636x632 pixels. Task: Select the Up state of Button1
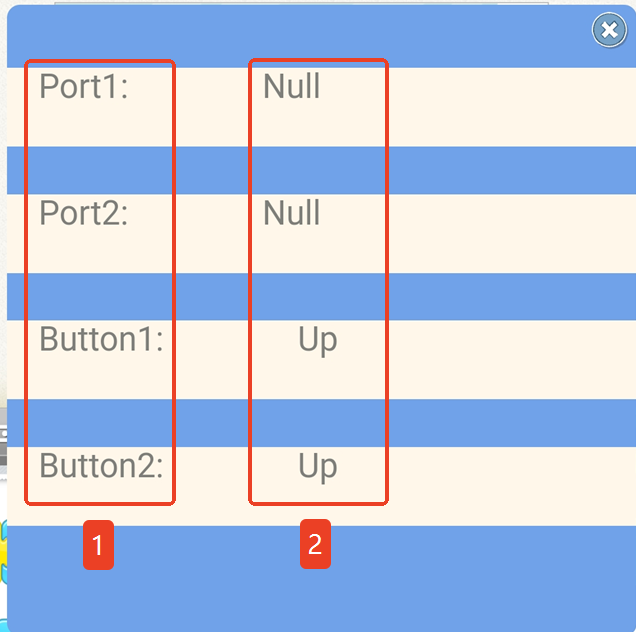click(318, 341)
